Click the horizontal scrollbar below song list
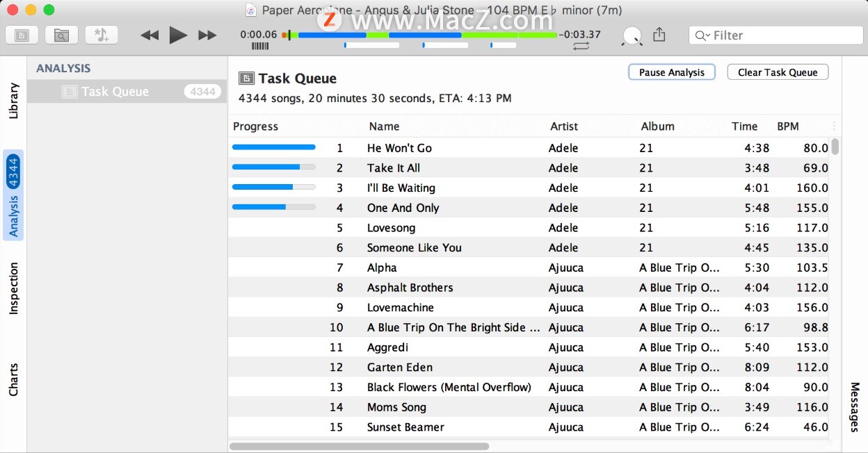Image resolution: width=868 pixels, height=453 pixels. (359, 446)
